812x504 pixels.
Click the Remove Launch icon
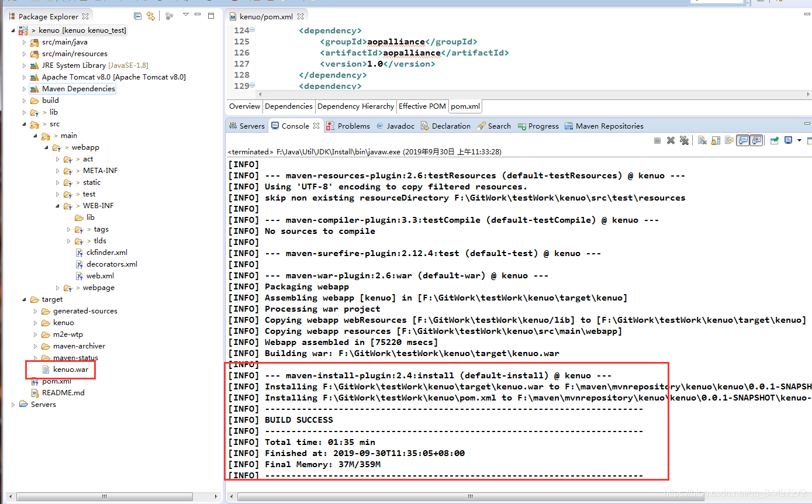tap(671, 140)
